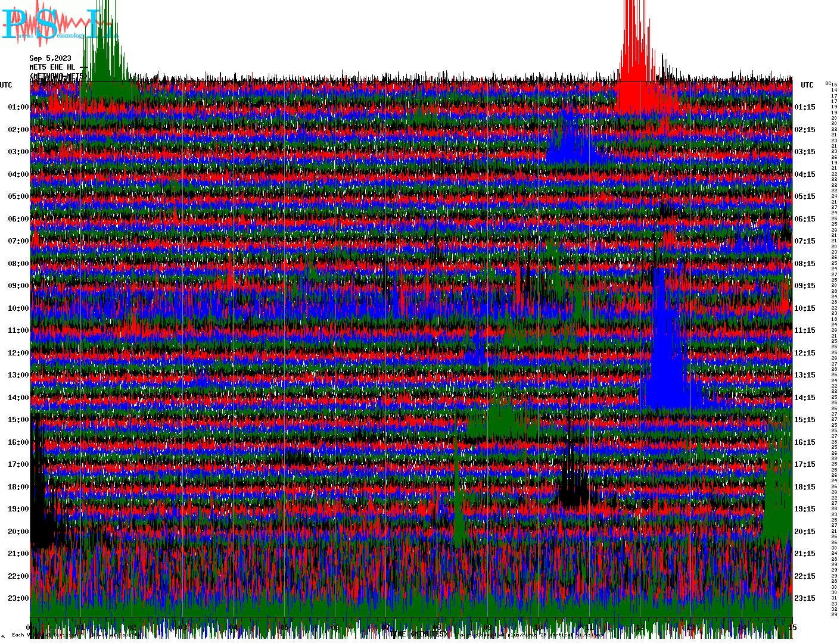Screen dimensions: 840x643
Task: Click the DC column header at top right
Action: [828, 83]
